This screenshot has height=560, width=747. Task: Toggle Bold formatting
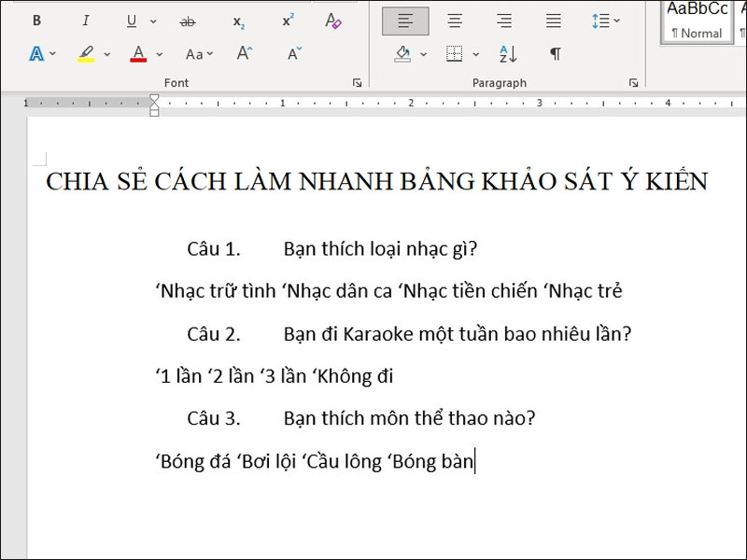36,21
